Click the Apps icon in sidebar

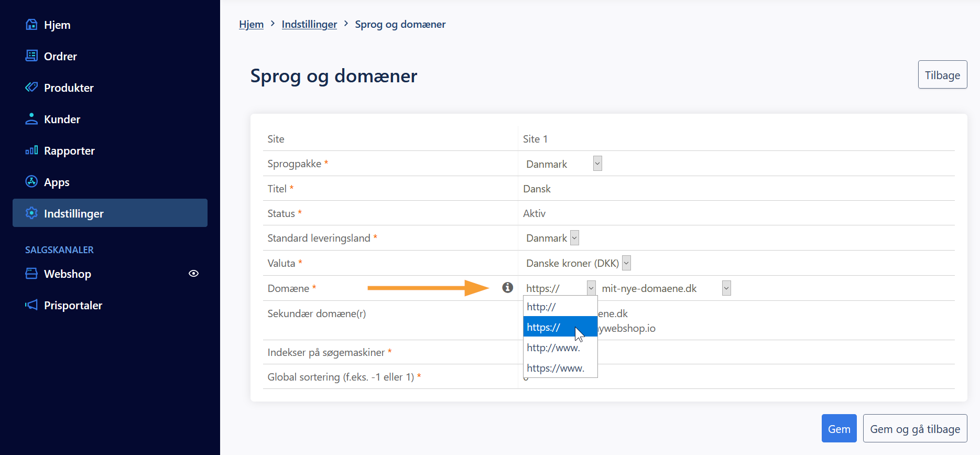(31, 182)
